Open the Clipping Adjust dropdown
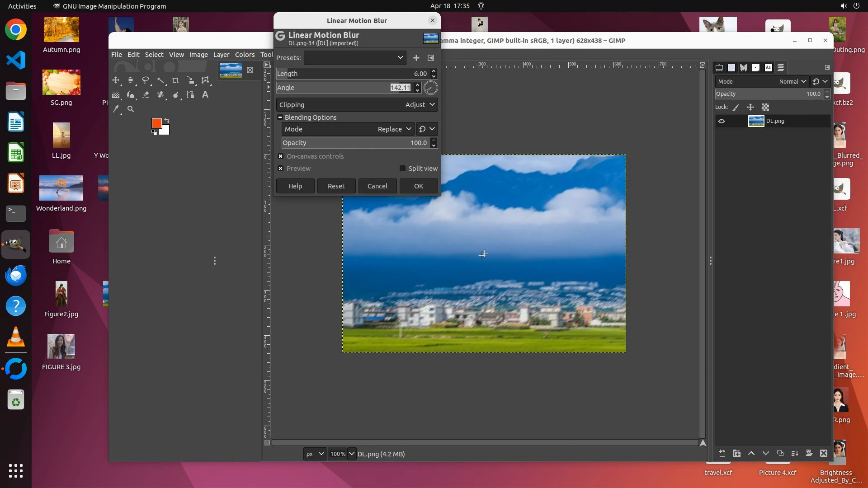The width and height of the screenshot is (868, 488). coord(420,105)
